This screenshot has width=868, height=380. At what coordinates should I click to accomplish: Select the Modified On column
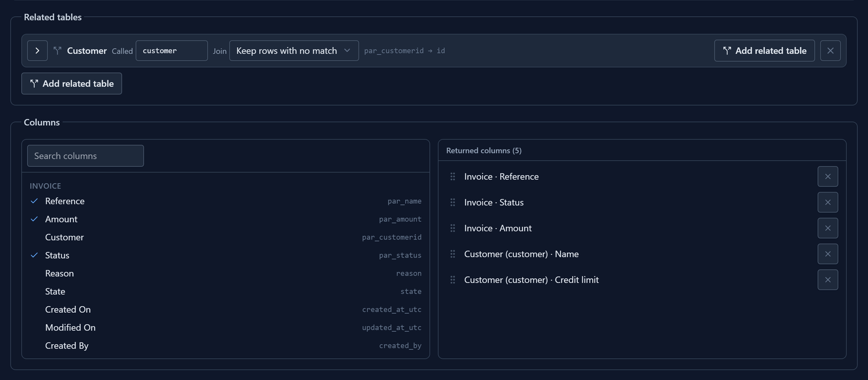tap(226, 327)
